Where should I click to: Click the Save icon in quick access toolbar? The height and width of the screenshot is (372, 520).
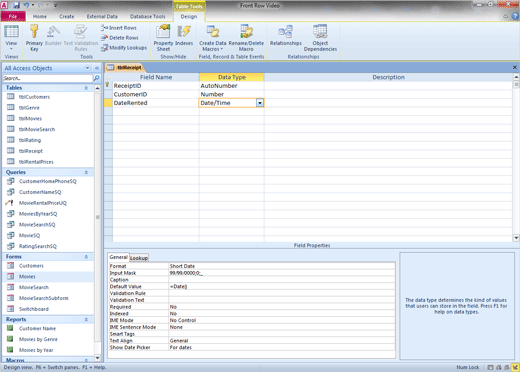[x=16, y=5]
